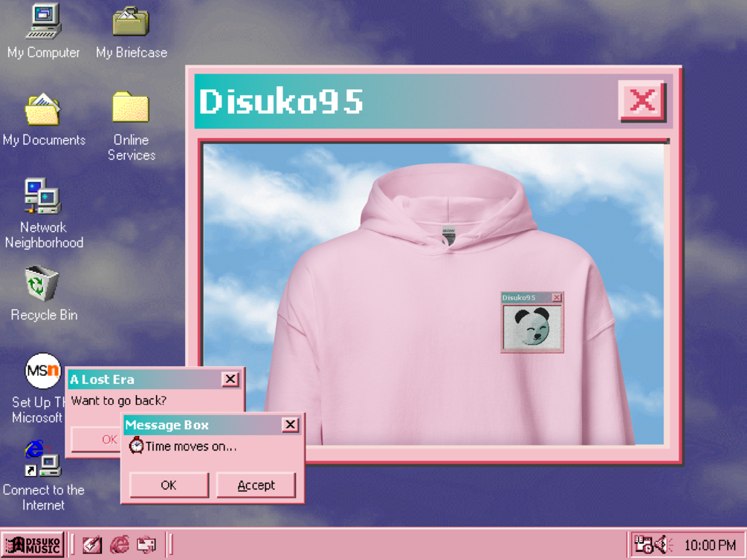Screen dimensions: 747x560
Task: Open the Disuko Music start button
Action: pos(33,544)
